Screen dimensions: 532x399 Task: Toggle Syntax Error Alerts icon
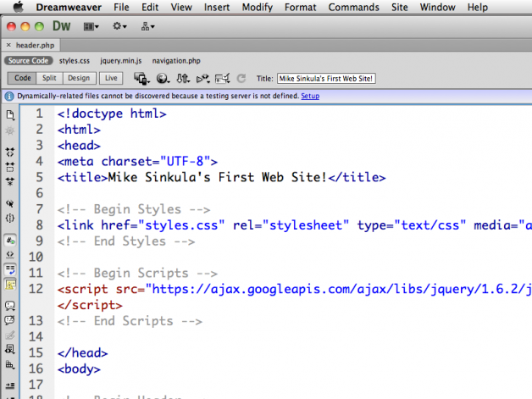tap(10, 285)
